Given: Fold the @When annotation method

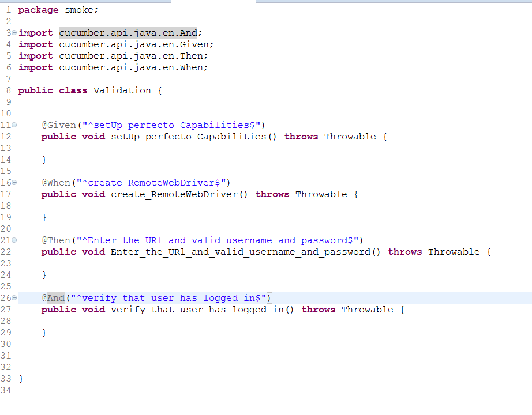Looking at the screenshot, I should 14,183.
